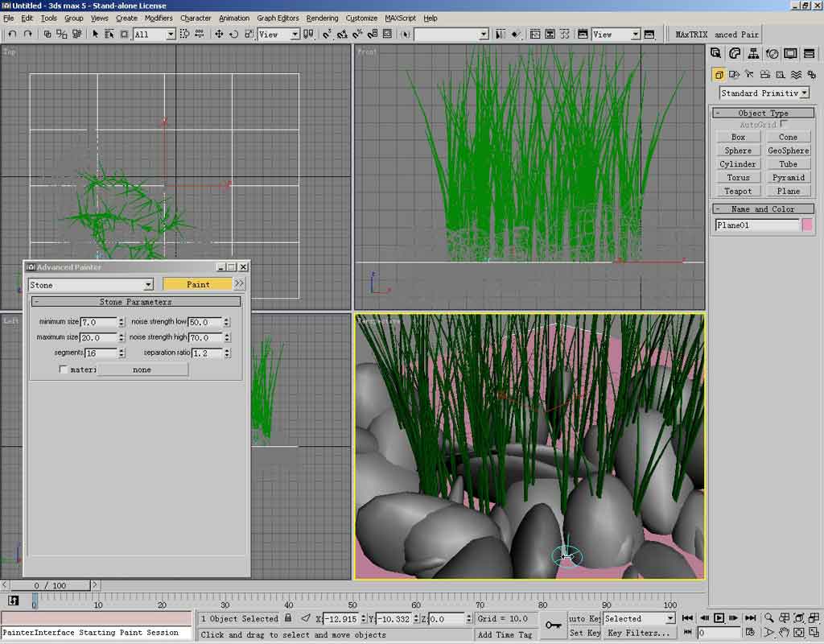Open the Rendering menu
Viewport: 824px width, 644px height.
(x=322, y=18)
